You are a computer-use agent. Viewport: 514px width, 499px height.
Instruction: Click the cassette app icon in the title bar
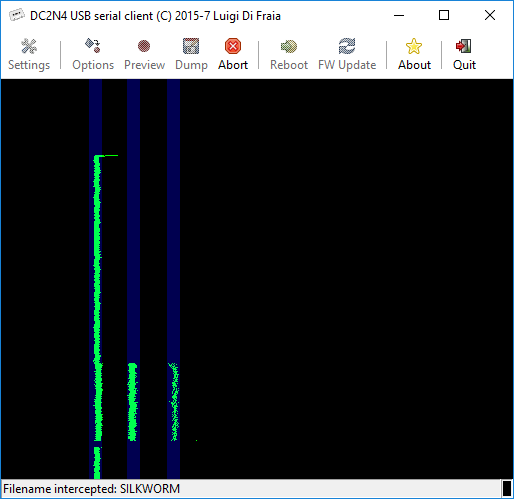point(17,15)
